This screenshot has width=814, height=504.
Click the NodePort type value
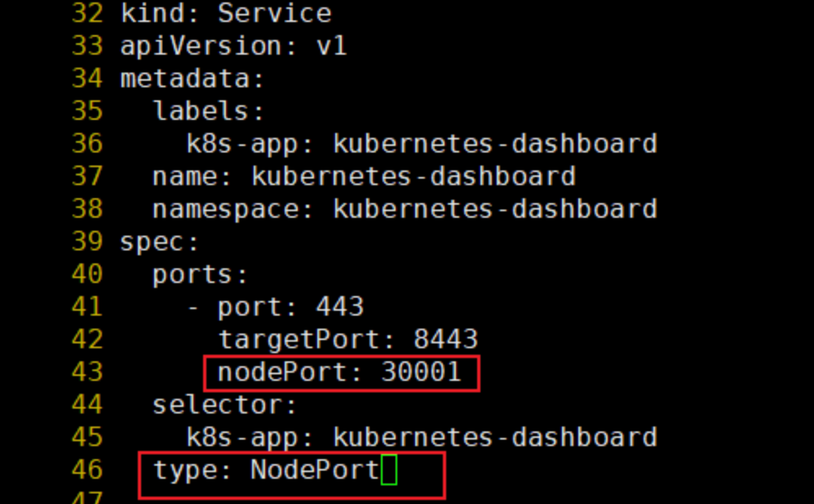click(315, 471)
